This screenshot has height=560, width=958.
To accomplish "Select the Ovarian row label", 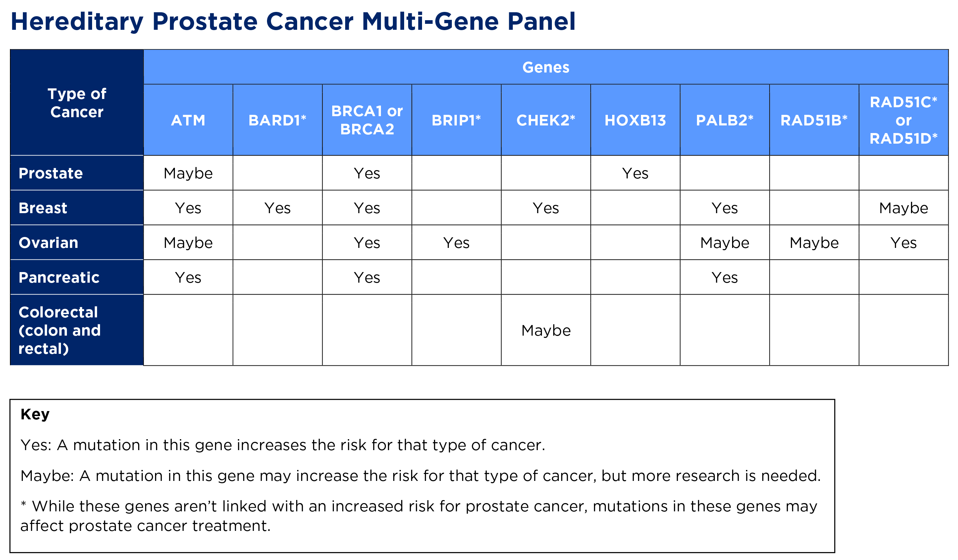I will [48, 242].
